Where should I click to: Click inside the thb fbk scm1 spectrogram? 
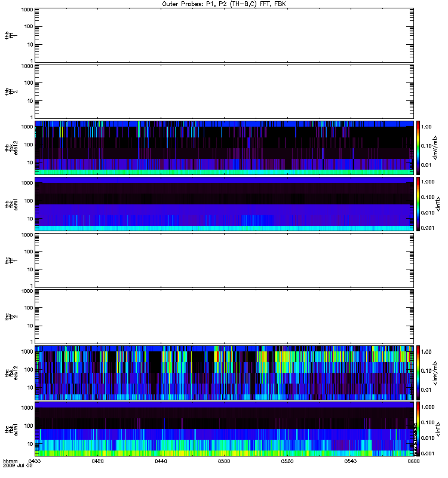[224, 204]
